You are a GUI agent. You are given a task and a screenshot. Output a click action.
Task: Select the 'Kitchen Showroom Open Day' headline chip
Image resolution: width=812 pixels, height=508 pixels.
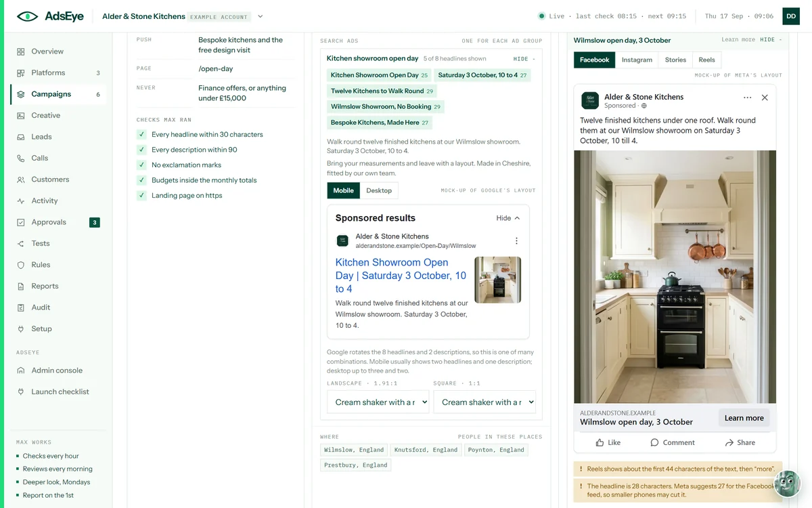[379, 75]
